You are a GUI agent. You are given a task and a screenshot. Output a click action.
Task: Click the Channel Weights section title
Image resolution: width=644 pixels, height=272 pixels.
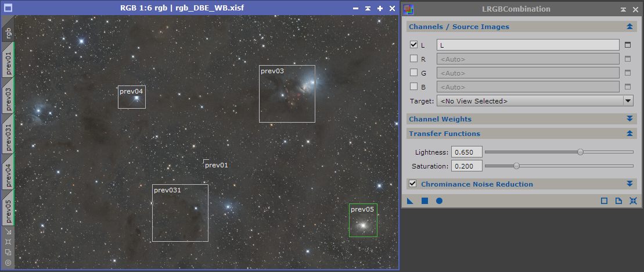coord(440,119)
